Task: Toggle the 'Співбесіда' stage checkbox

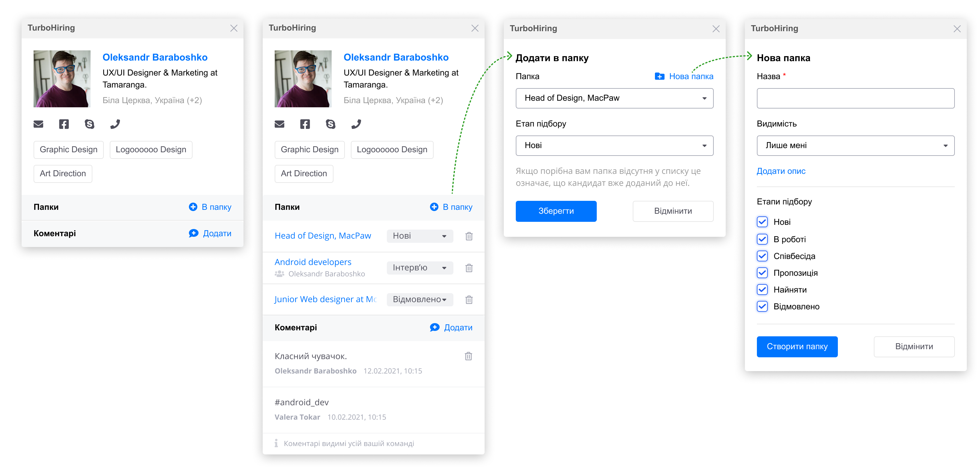Action: coord(762,256)
